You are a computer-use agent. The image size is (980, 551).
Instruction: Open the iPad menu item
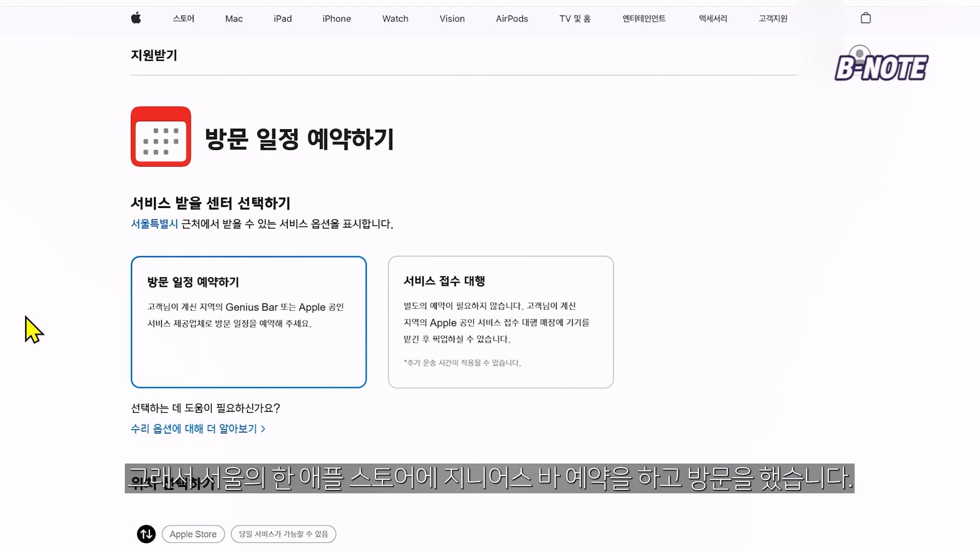pyautogui.click(x=283, y=19)
